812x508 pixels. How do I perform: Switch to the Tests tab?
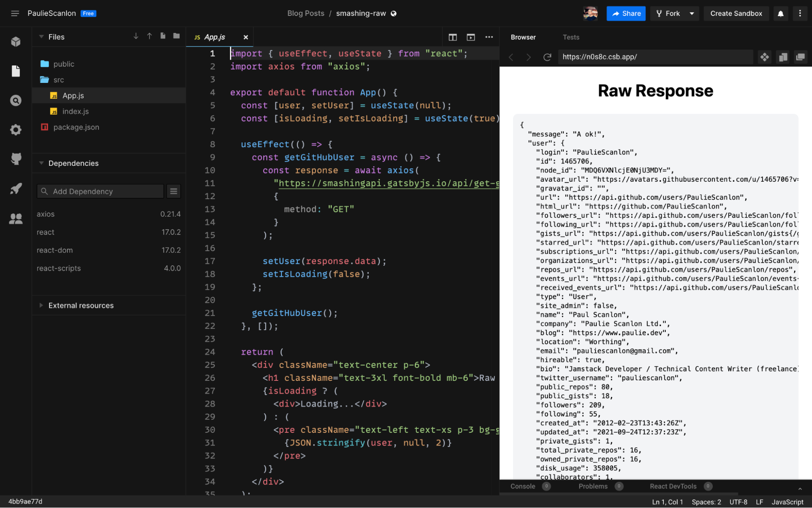(x=571, y=37)
